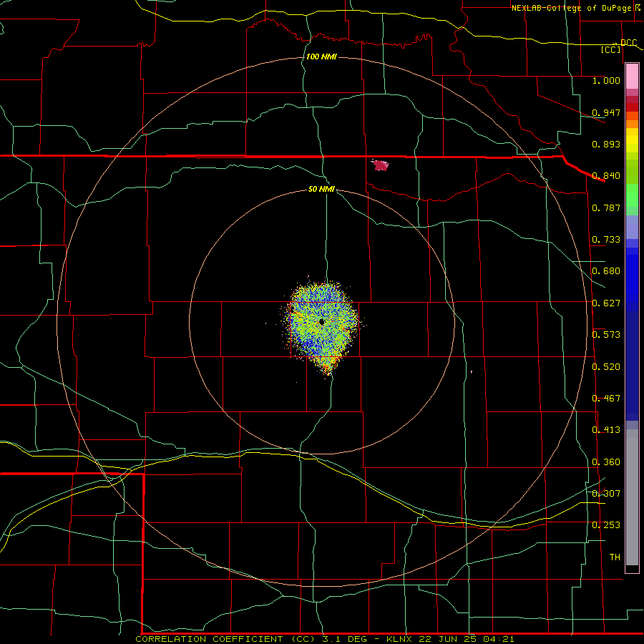Select the 0.840 legend label
This screenshot has width=644, height=644.
tap(606, 176)
